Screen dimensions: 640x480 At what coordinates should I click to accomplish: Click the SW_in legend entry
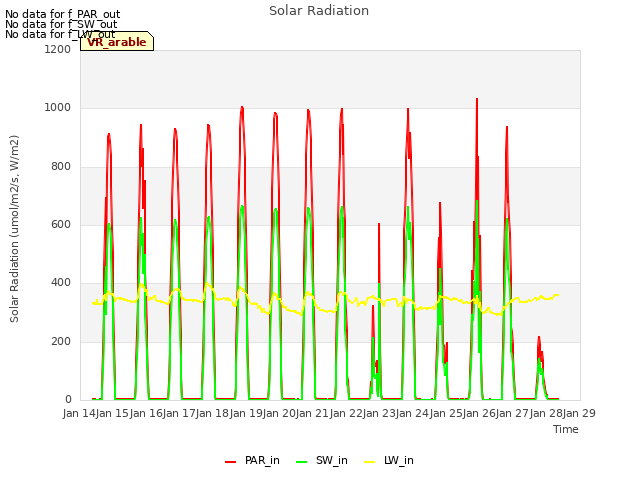pyautogui.click(x=322, y=460)
